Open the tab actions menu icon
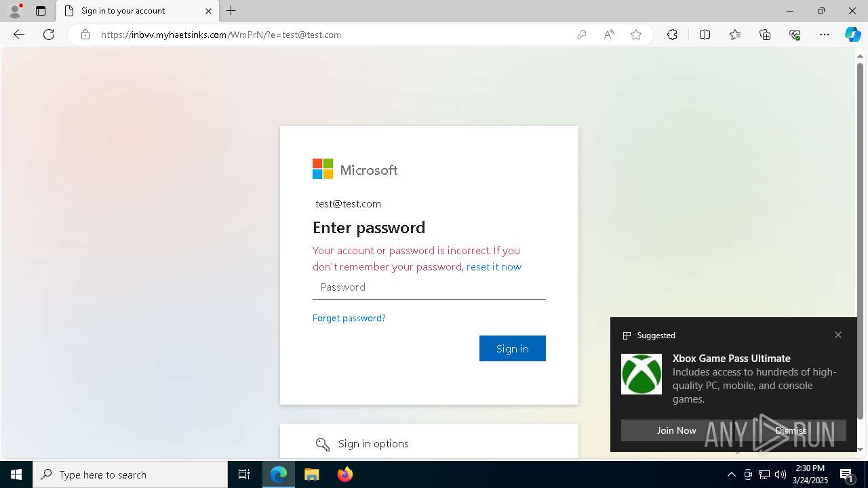 41,11
